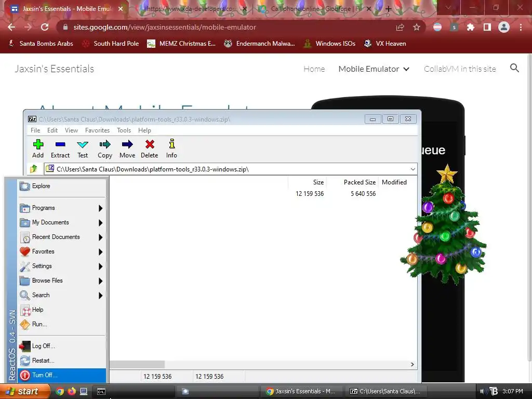
Task: Open the Tools menu in 7-Zip
Action: click(124, 130)
